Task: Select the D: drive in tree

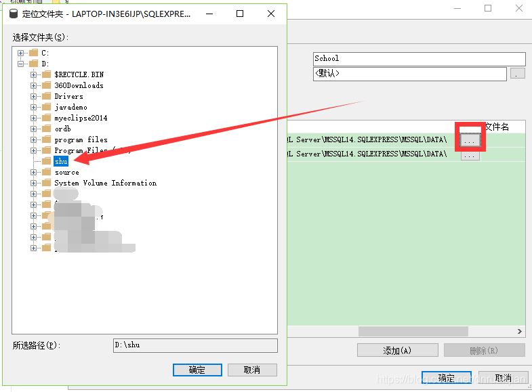Action: tap(45, 64)
